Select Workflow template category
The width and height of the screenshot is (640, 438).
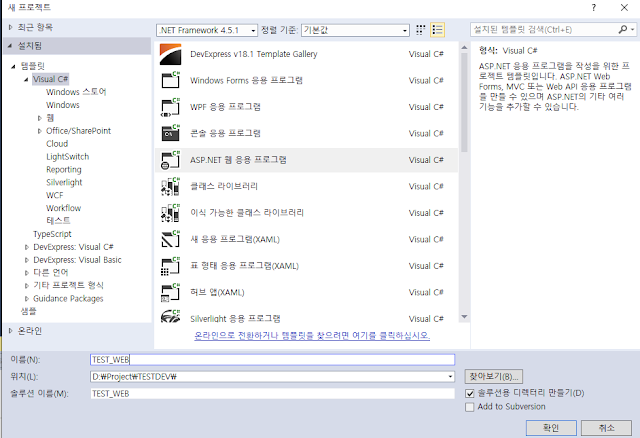63,208
